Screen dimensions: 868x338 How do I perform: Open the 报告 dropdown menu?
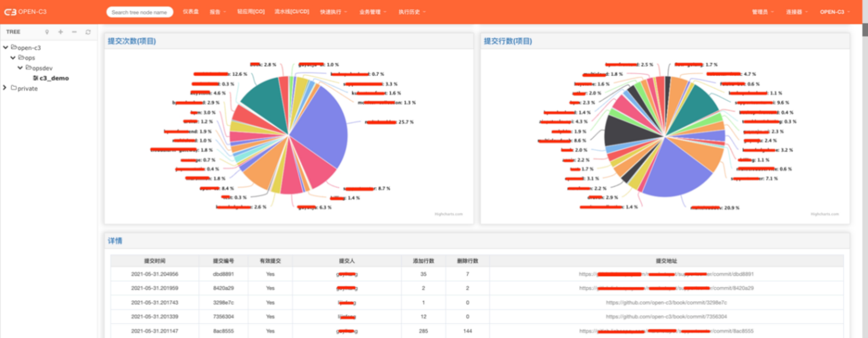coord(217,12)
